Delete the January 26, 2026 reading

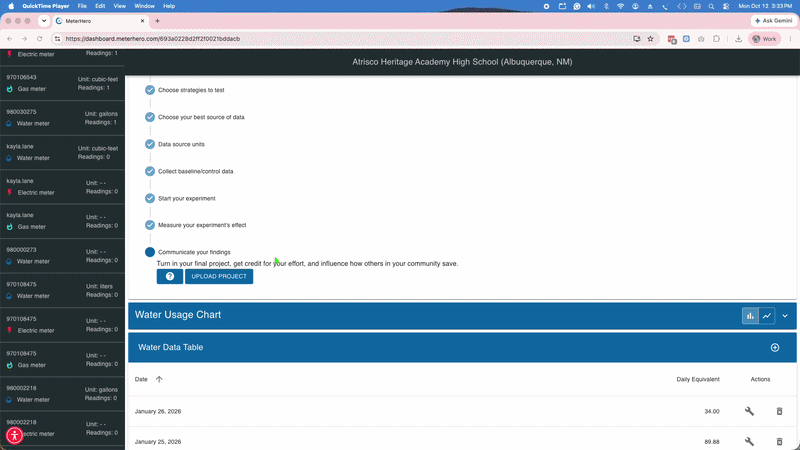tap(779, 411)
